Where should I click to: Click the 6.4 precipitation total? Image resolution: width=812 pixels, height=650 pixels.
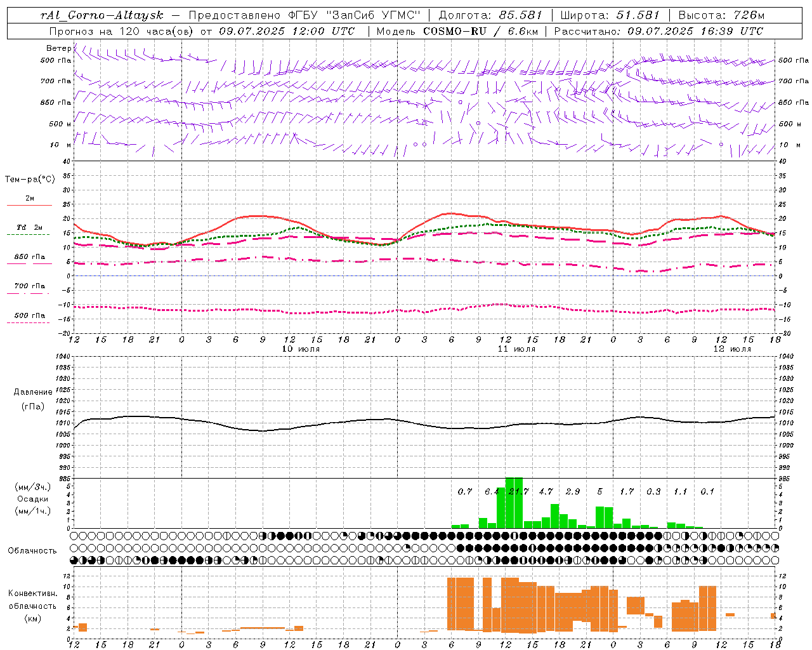[x=492, y=491]
